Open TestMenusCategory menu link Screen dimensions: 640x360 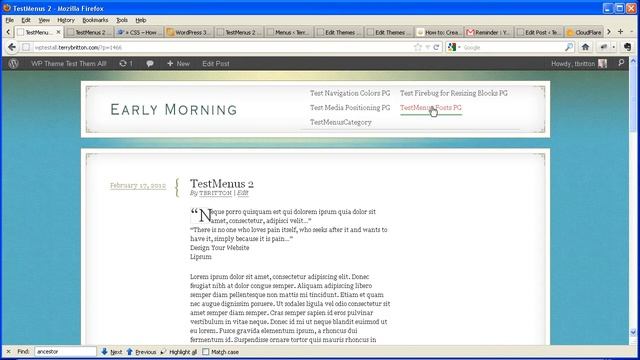coord(340,122)
